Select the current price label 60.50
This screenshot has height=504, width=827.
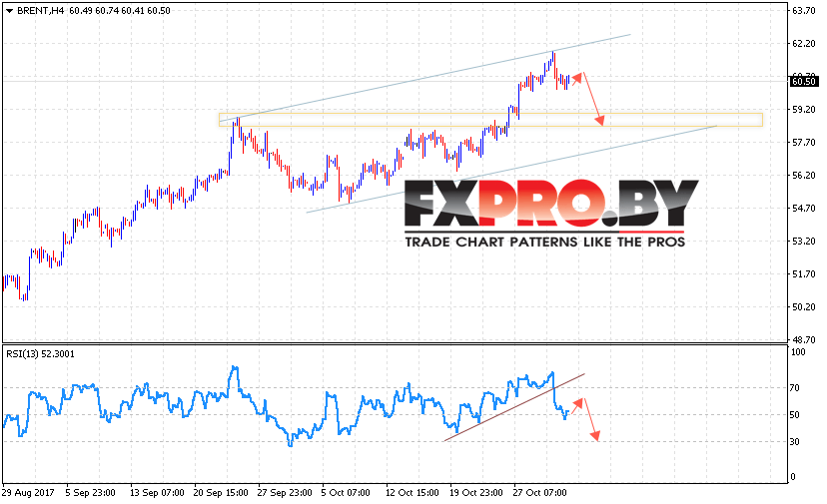pos(803,82)
